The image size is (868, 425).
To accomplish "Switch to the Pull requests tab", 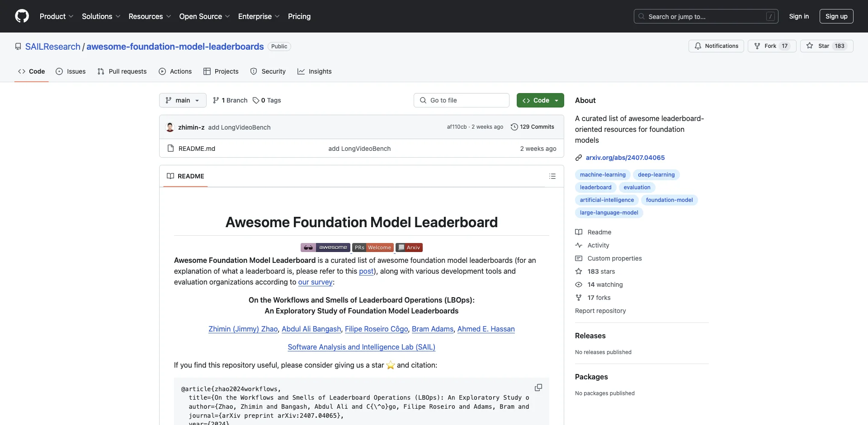I will 122,71.
